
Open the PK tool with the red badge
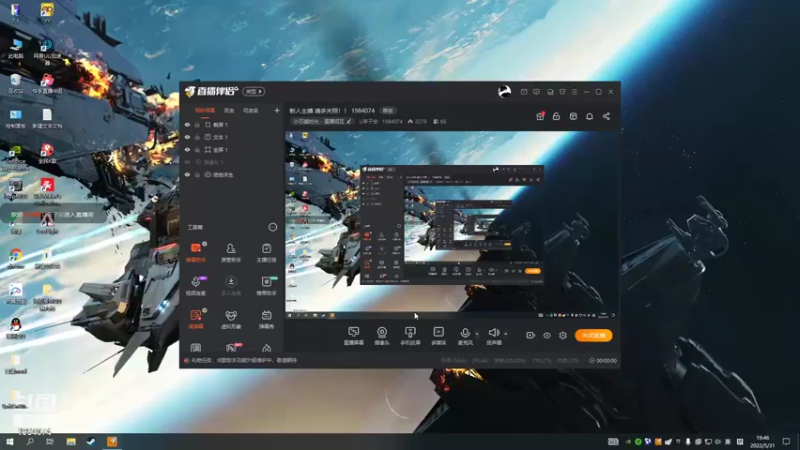[x=232, y=348]
